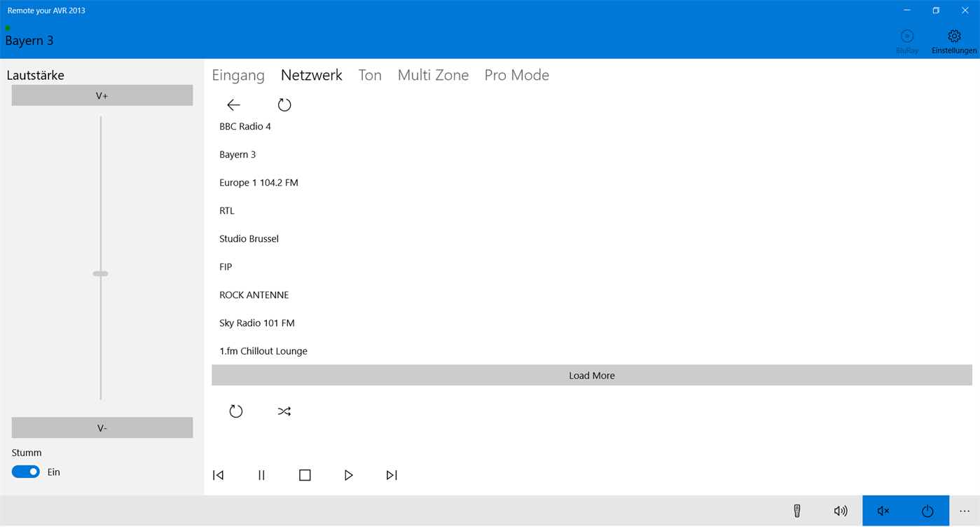This screenshot has width=980, height=527.
Task: Start playback with the play button
Action: (348, 475)
